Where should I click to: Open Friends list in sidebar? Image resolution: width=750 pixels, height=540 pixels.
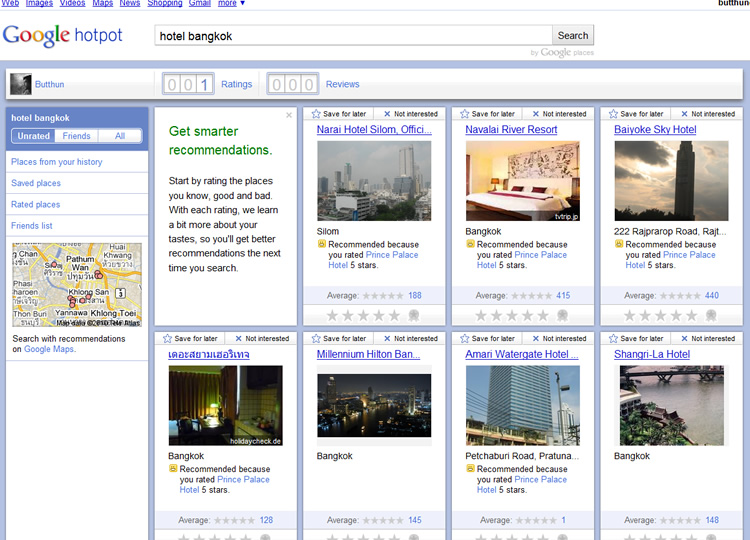[x=32, y=226]
